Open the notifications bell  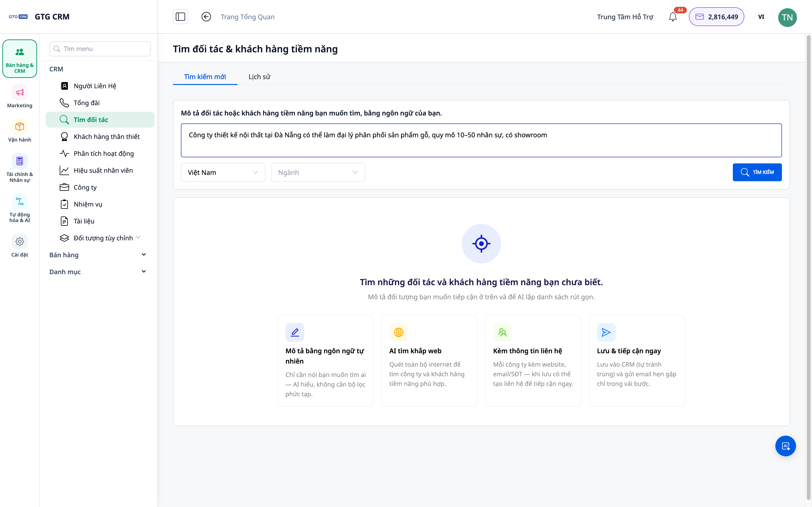673,17
